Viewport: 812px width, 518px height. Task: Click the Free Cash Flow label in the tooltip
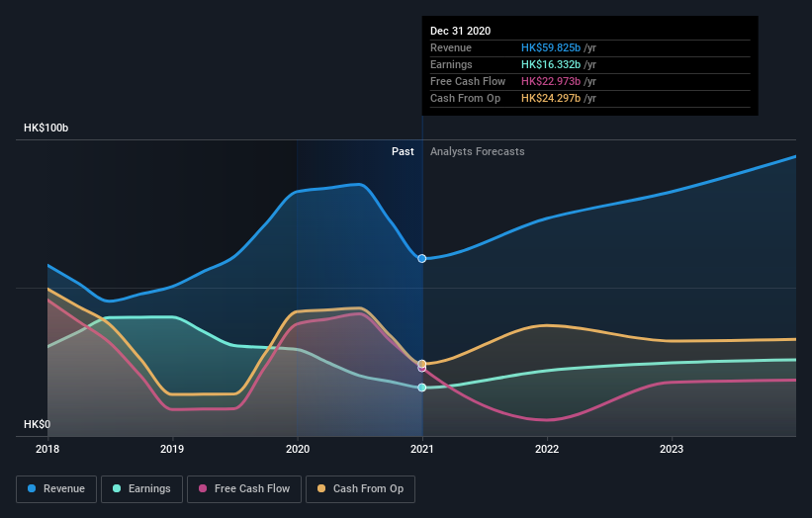click(x=468, y=81)
